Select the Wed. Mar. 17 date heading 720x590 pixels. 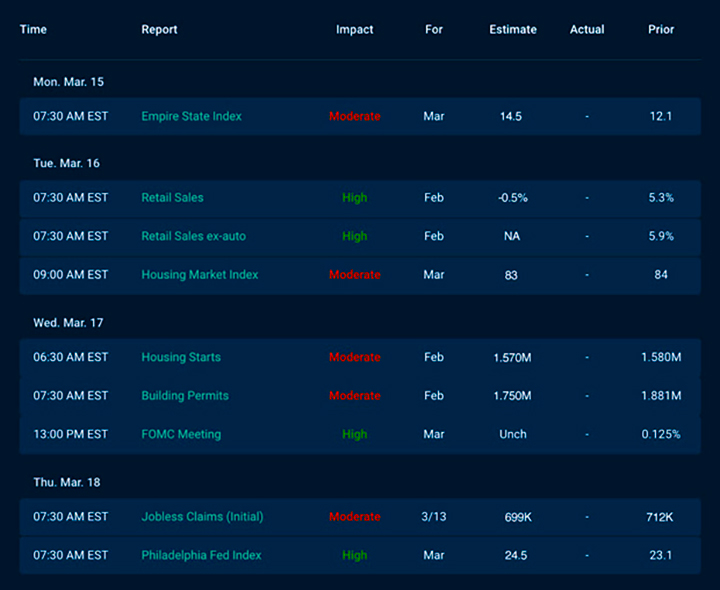click(67, 323)
